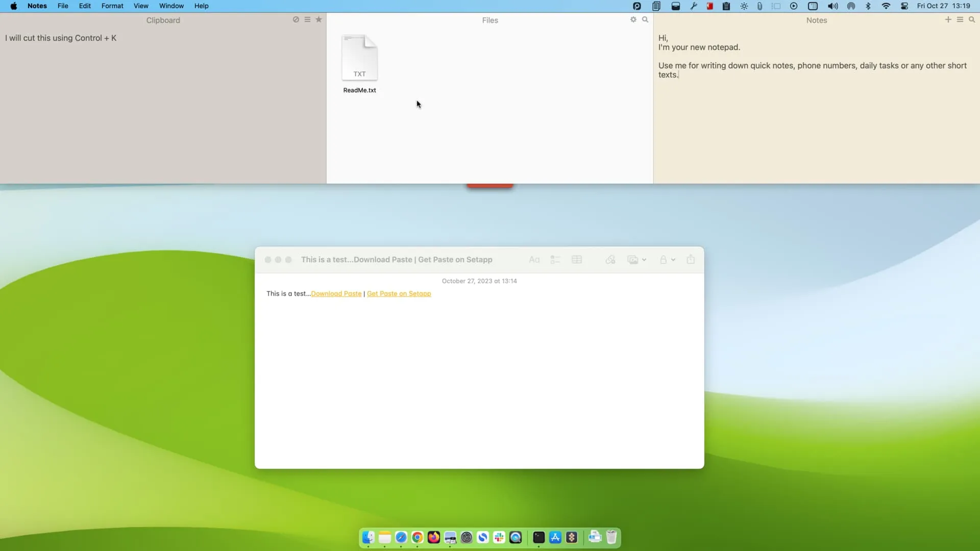Image resolution: width=980 pixels, height=551 pixels.
Task: Click the font formatting icon in Paste window
Action: pos(534,260)
